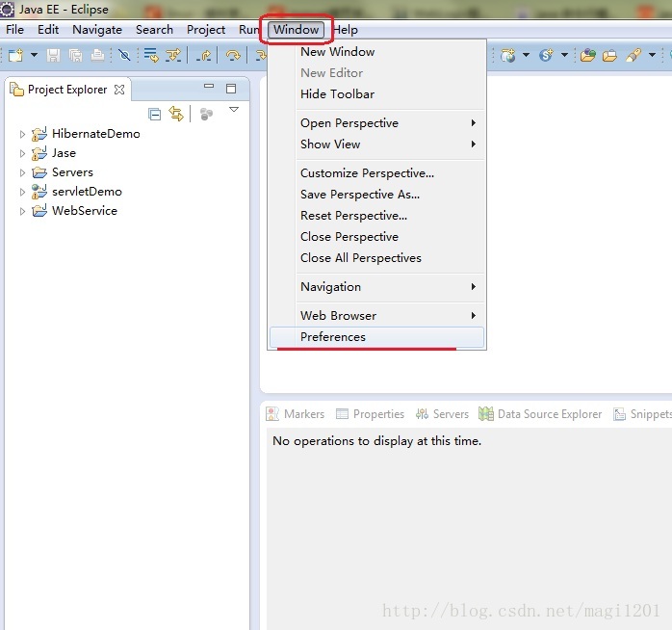
Task: Click the Step Over toolbar icon
Action: (233, 55)
